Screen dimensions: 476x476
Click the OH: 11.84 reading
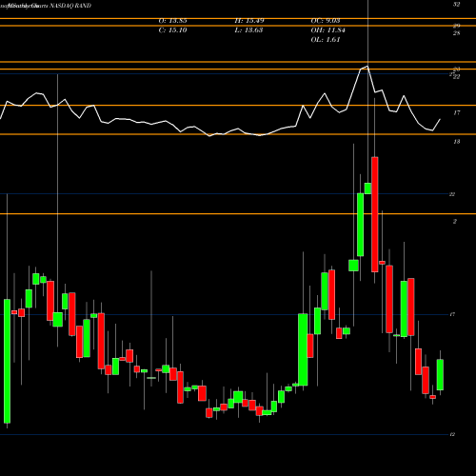click(327, 30)
